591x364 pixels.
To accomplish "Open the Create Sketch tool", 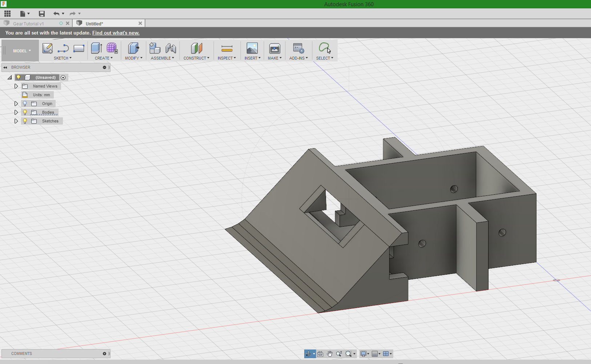I will tap(47, 48).
